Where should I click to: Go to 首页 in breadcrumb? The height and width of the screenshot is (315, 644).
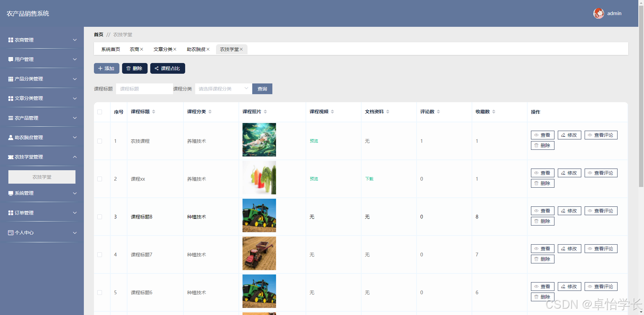(99, 35)
